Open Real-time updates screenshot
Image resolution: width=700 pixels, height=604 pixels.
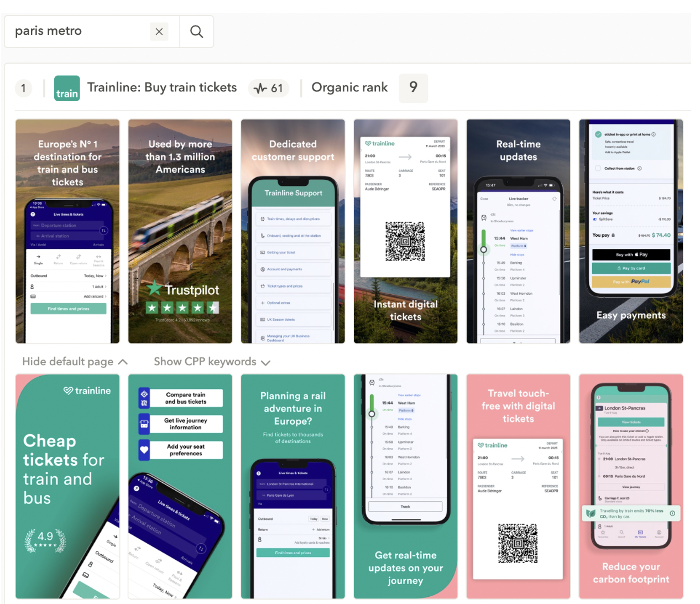(519, 231)
